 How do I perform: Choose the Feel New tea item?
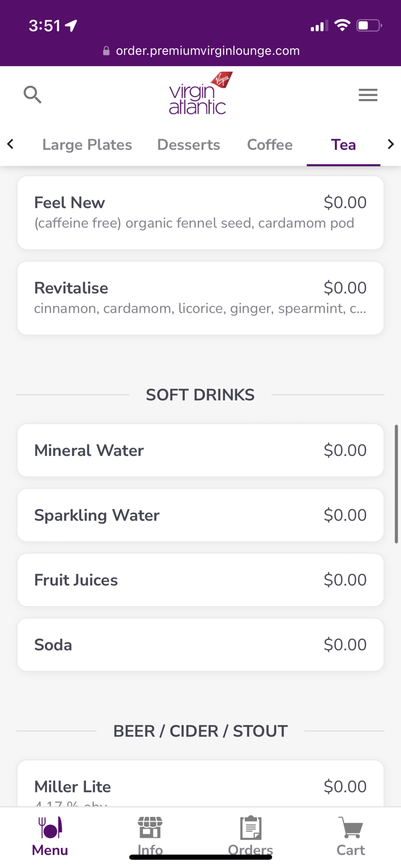tap(200, 213)
